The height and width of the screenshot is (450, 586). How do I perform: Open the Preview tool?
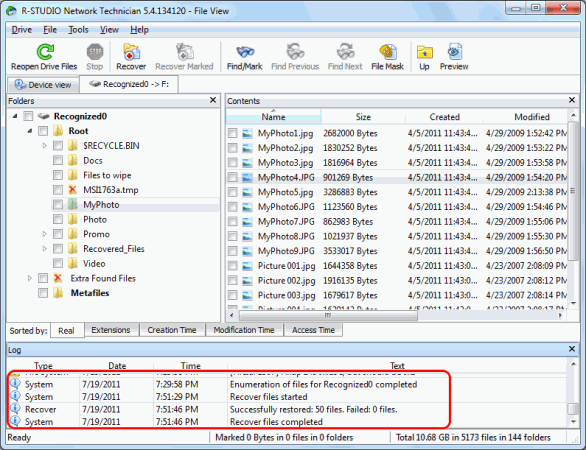[454, 52]
